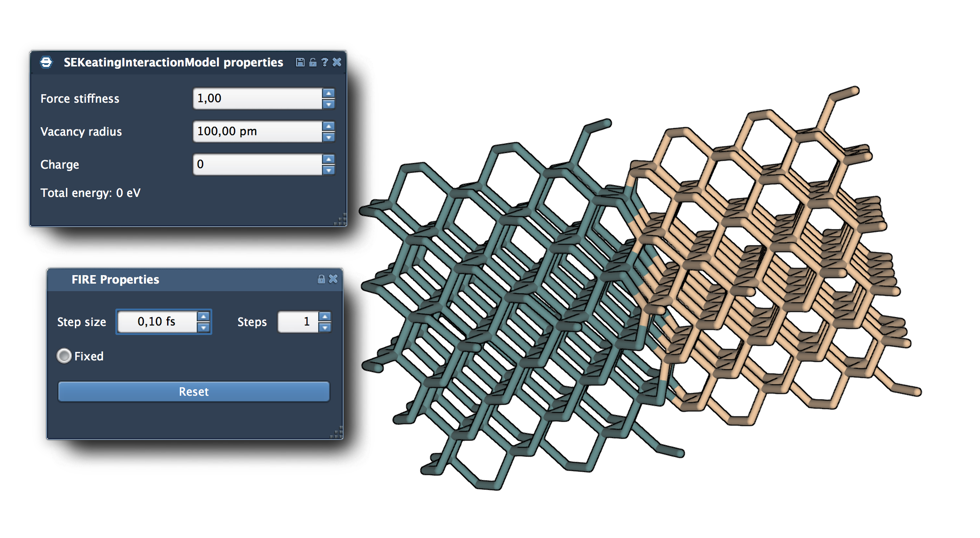Close the SEKeatingInteractionModel properties panel
This screenshot has width=980, height=538.
click(337, 62)
